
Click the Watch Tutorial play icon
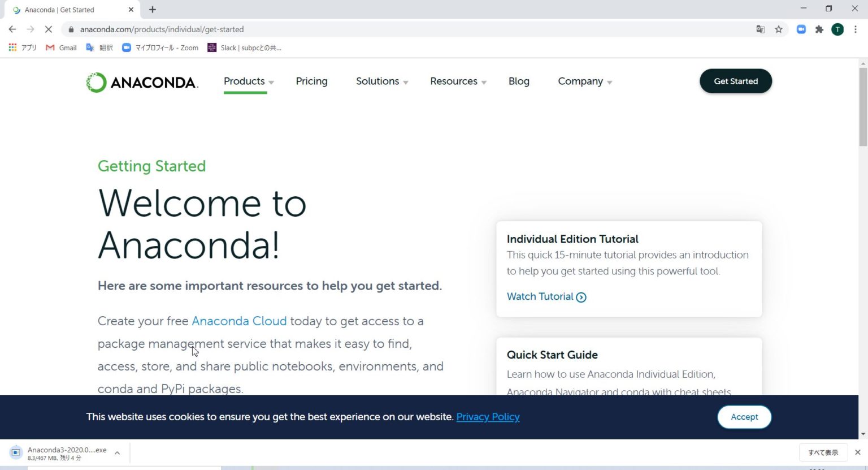click(581, 297)
